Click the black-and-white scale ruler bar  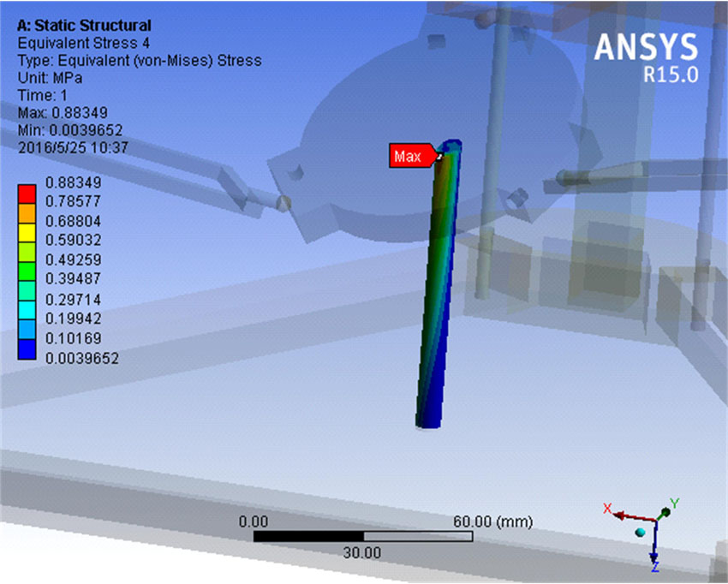[x=362, y=536]
